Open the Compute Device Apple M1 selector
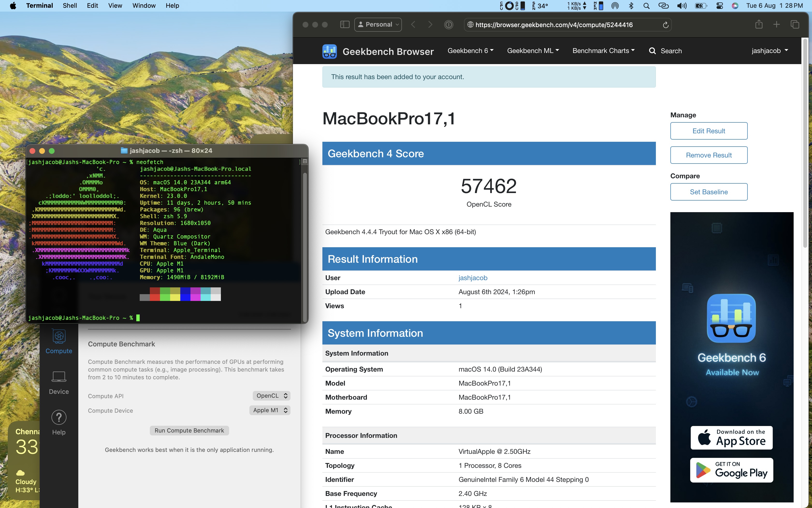Image resolution: width=812 pixels, height=508 pixels. pos(270,410)
